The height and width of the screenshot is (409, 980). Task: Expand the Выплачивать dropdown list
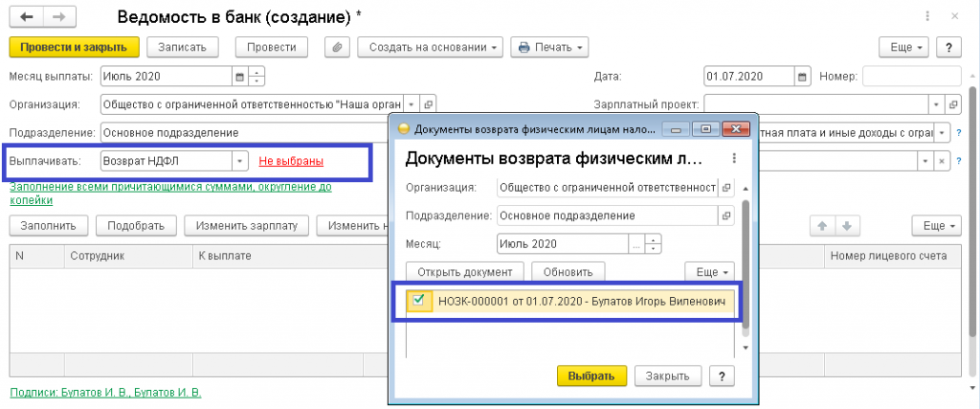(x=239, y=161)
